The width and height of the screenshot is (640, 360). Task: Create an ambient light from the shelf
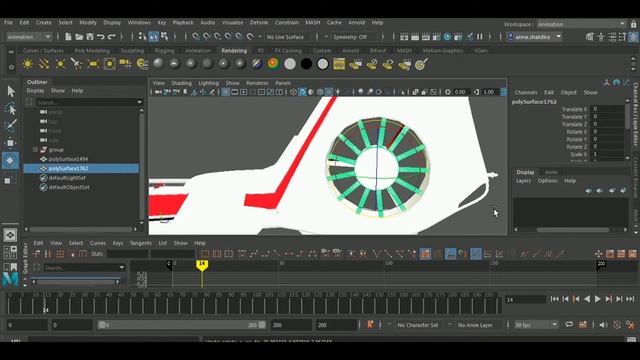pos(28,64)
